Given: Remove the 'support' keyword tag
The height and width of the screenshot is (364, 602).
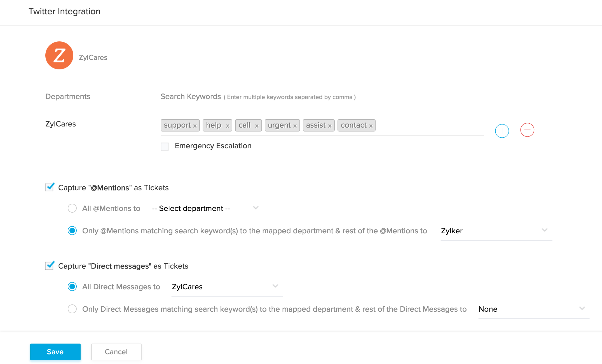Looking at the screenshot, I should (195, 126).
